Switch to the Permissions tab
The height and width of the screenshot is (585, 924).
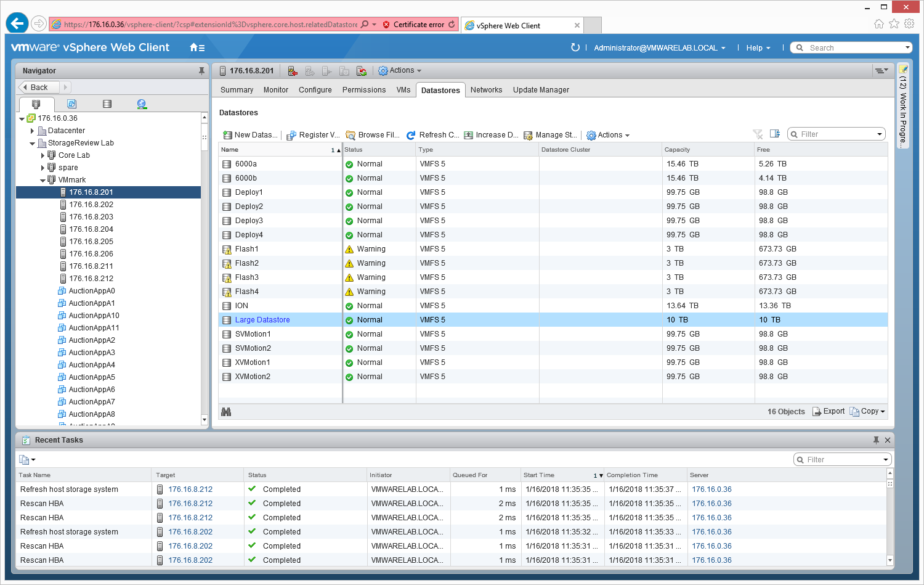[364, 90]
